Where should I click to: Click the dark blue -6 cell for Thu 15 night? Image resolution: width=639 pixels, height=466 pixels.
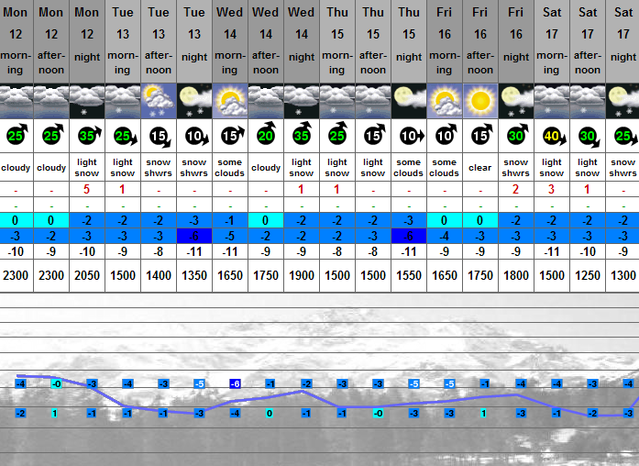click(409, 236)
